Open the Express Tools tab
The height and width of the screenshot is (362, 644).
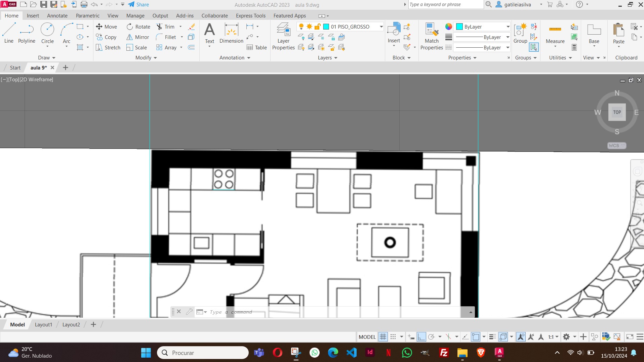(251, 15)
